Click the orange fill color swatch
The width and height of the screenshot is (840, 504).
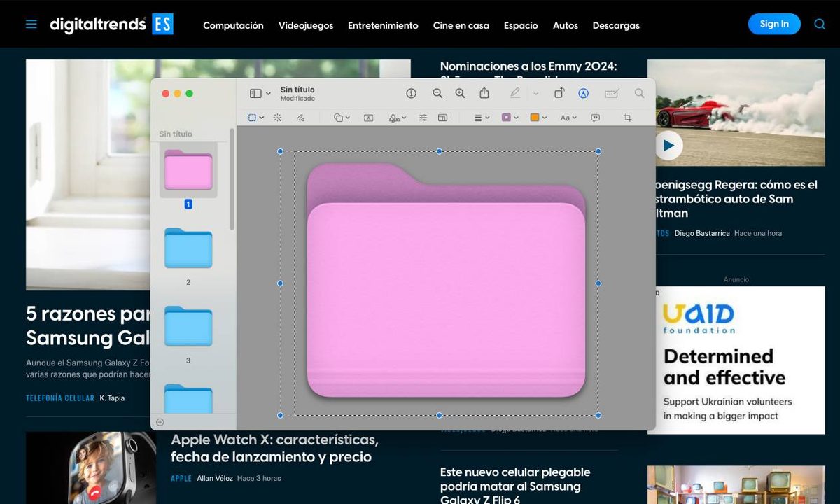click(535, 117)
